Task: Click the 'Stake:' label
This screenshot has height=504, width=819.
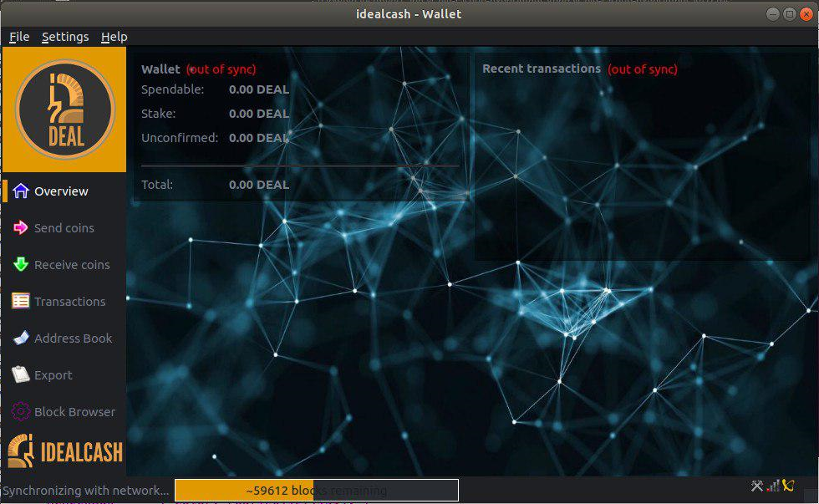Action: pos(158,114)
